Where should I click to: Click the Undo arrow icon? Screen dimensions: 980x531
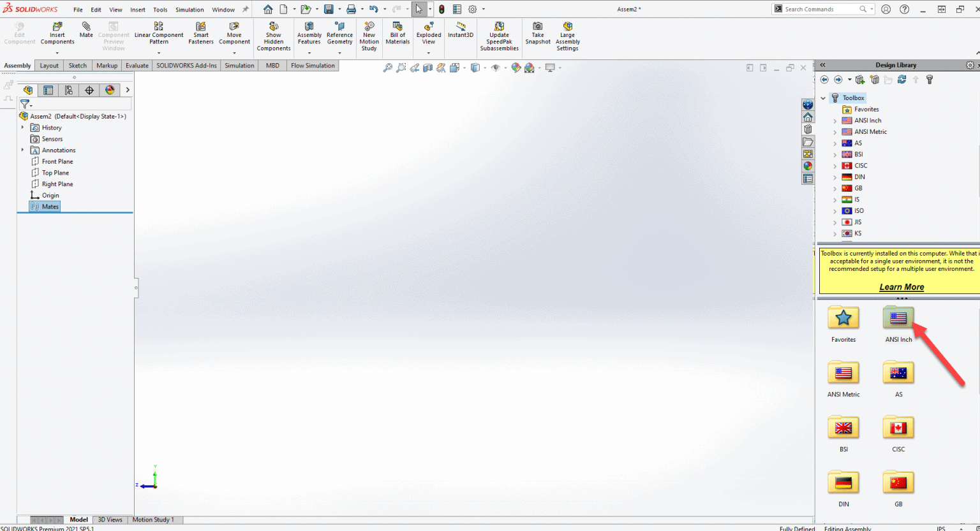[x=374, y=10]
